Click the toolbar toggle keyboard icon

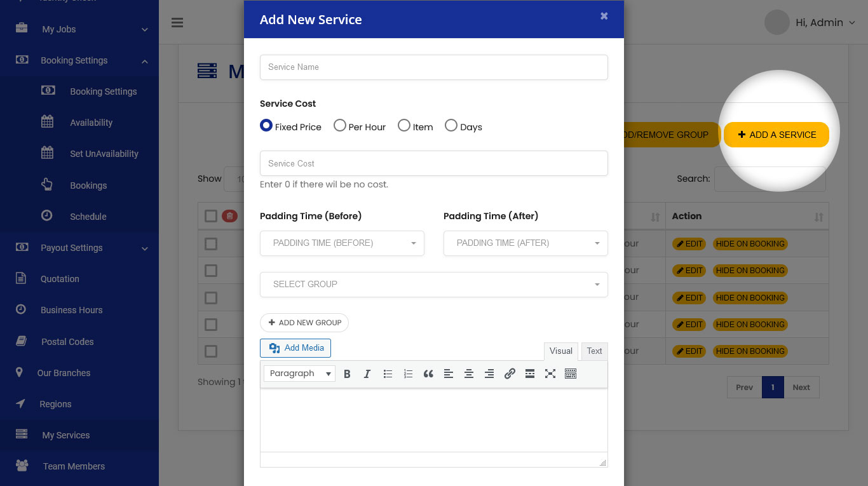click(x=571, y=374)
